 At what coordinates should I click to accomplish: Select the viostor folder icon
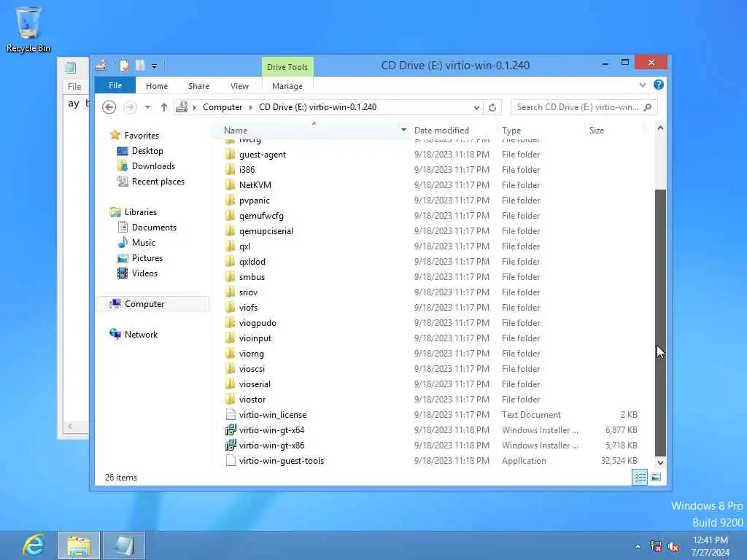pyautogui.click(x=230, y=399)
